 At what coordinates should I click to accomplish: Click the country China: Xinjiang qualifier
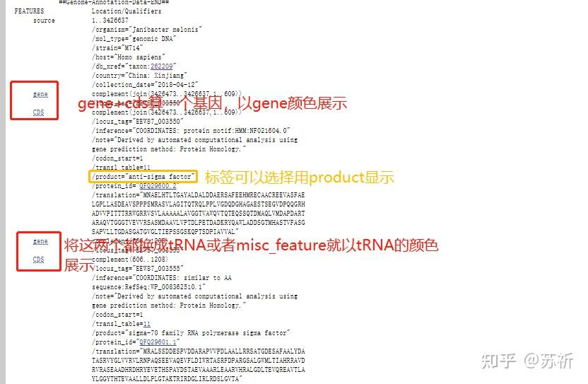139,76
